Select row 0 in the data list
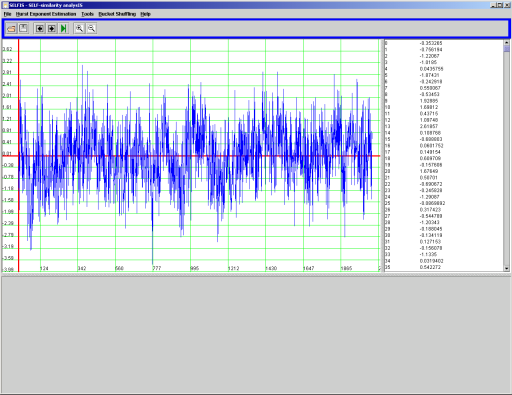The height and width of the screenshot is (395, 512). click(444, 43)
